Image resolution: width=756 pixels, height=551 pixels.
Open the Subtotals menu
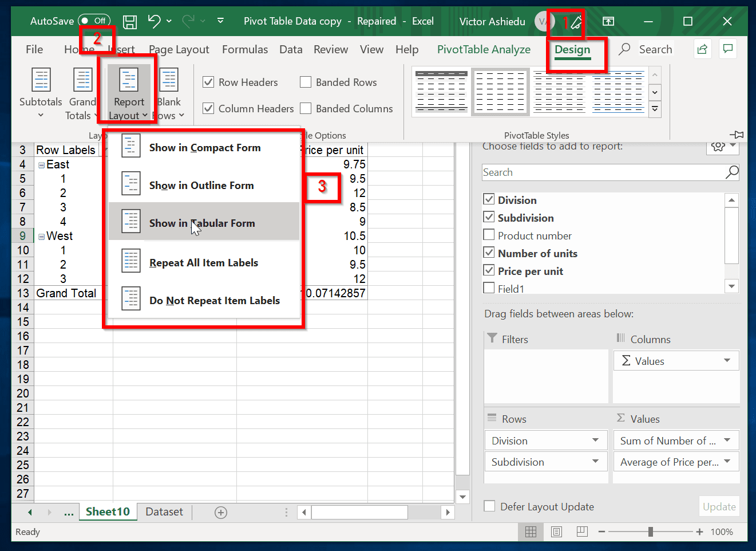tap(41, 93)
